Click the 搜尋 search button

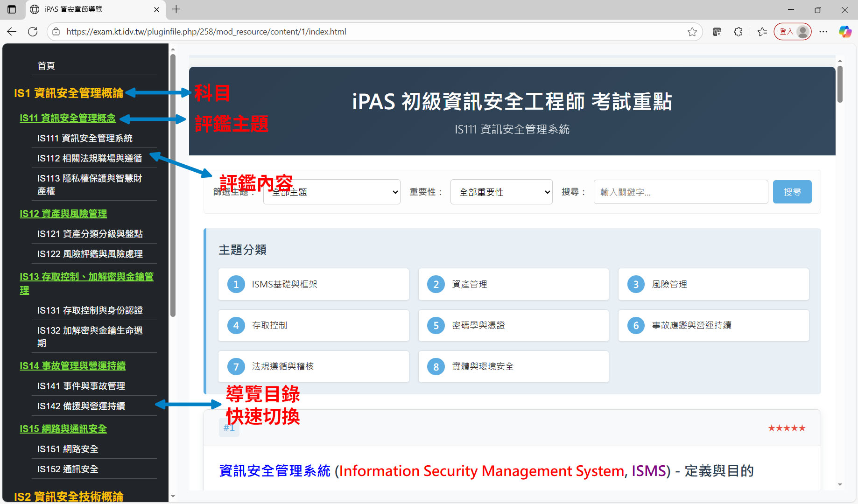(x=792, y=192)
